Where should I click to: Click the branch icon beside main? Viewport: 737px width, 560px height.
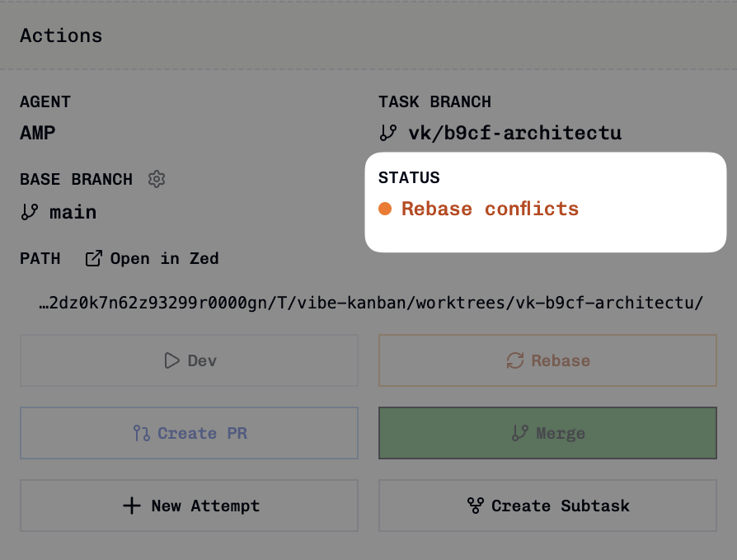[x=29, y=212]
